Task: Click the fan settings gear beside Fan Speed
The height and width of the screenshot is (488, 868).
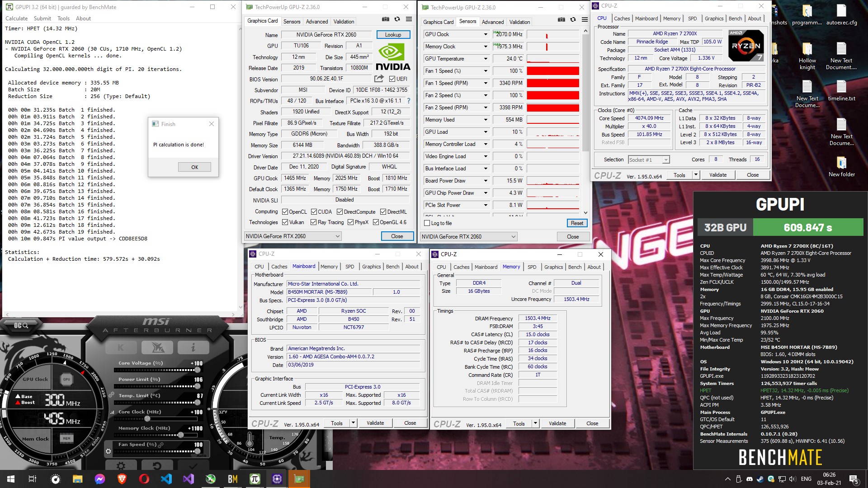Action: [x=108, y=451]
